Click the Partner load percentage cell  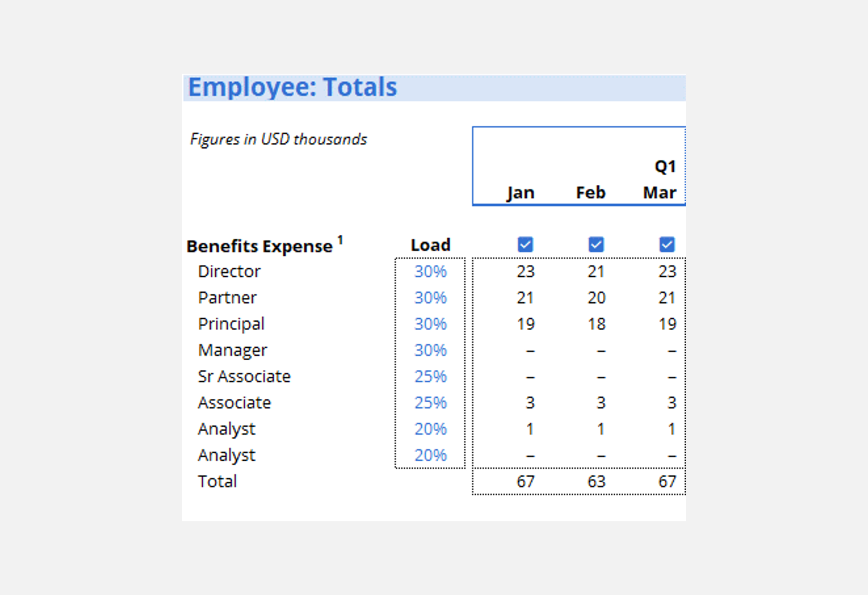click(430, 298)
